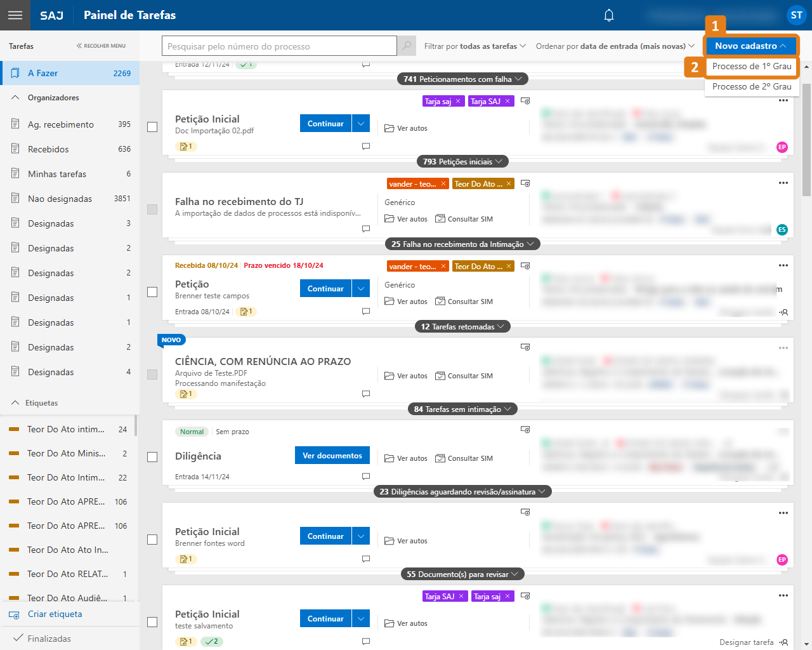
Task: Click the search magnifier icon
Action: pyautogui.click(x=407, y=46)
